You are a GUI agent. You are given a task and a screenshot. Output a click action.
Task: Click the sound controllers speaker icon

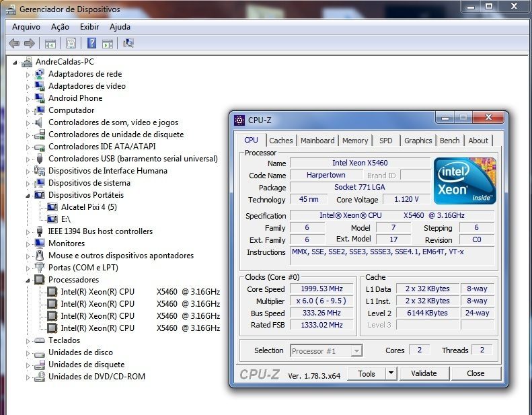click(x=39, y=122)
